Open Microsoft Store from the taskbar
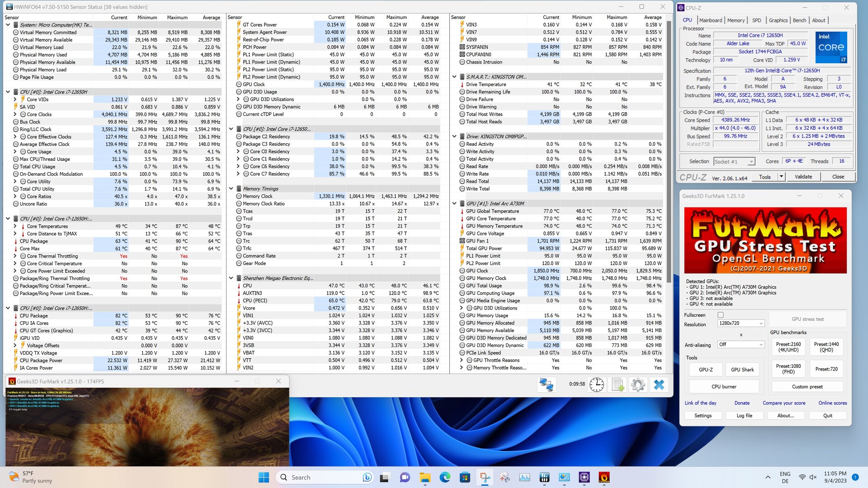 (x=465, y=477)
